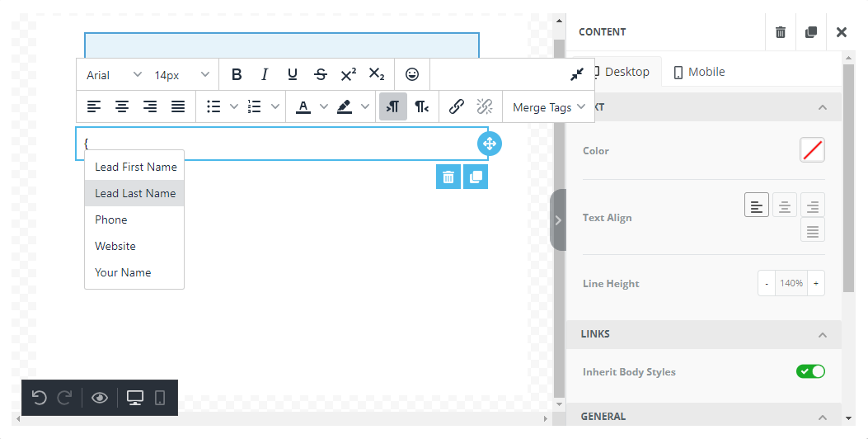
Task: Open the Arial font family dropdown
Action: coord(114,75)
